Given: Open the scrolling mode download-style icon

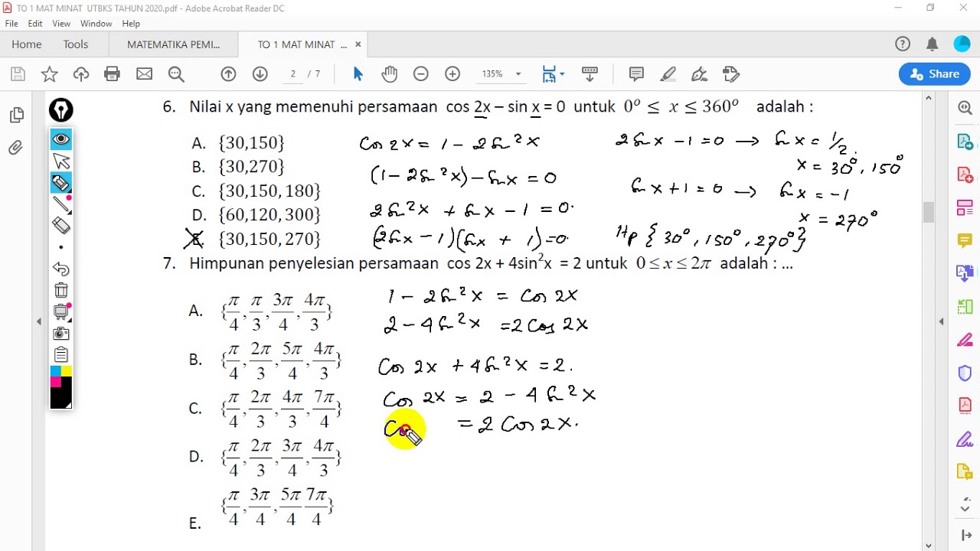Looking at the screenshot, I should click(590, 74).
